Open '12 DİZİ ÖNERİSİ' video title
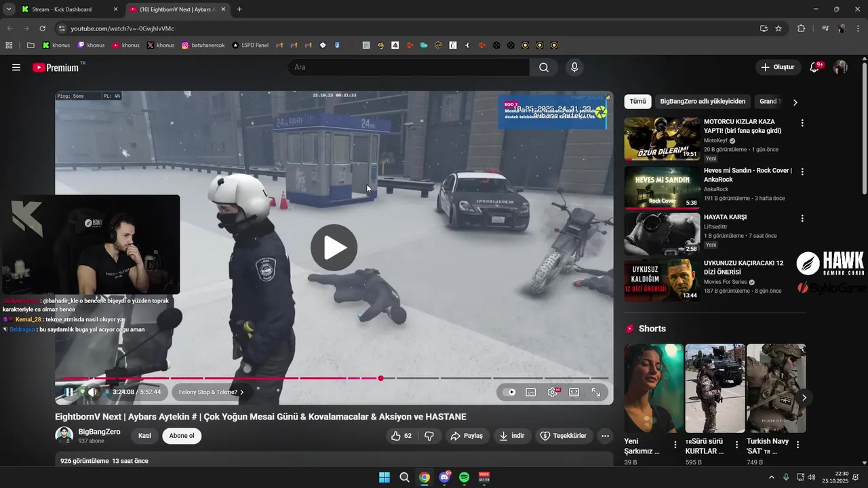This screenshot has height=488, width=868. [x=744, y=267]
